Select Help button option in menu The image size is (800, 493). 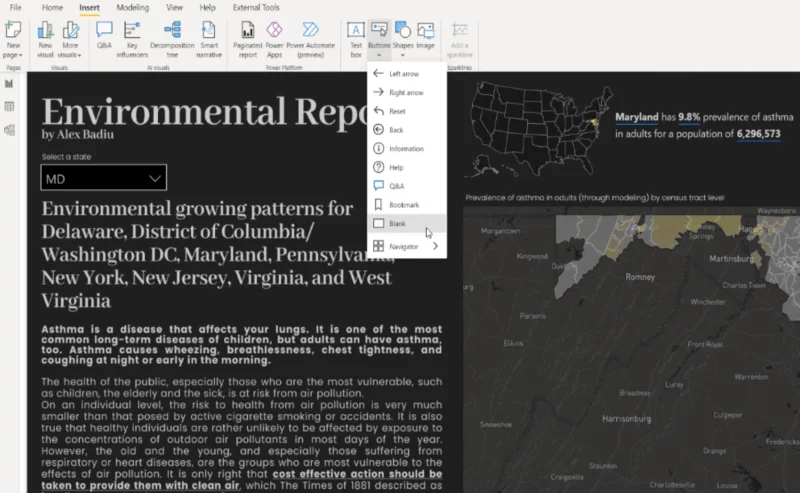point(407,167)
